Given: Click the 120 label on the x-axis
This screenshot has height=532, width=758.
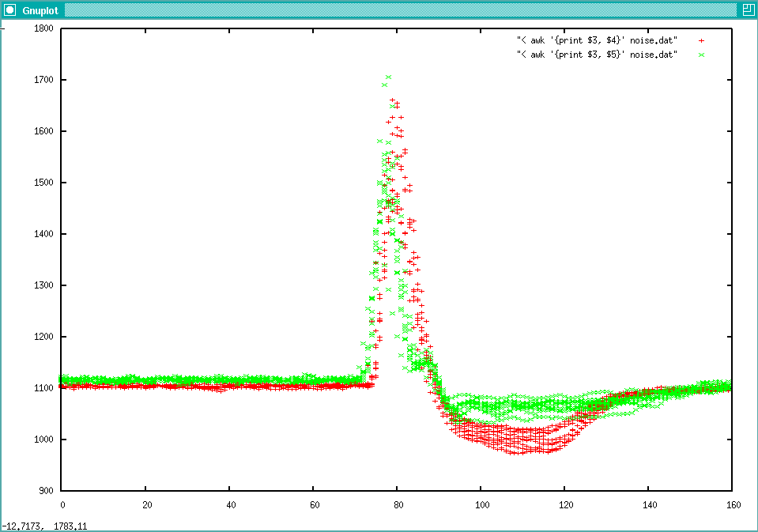Looking at the screenshot, I should pyautogui.click(x=566, y=505).
